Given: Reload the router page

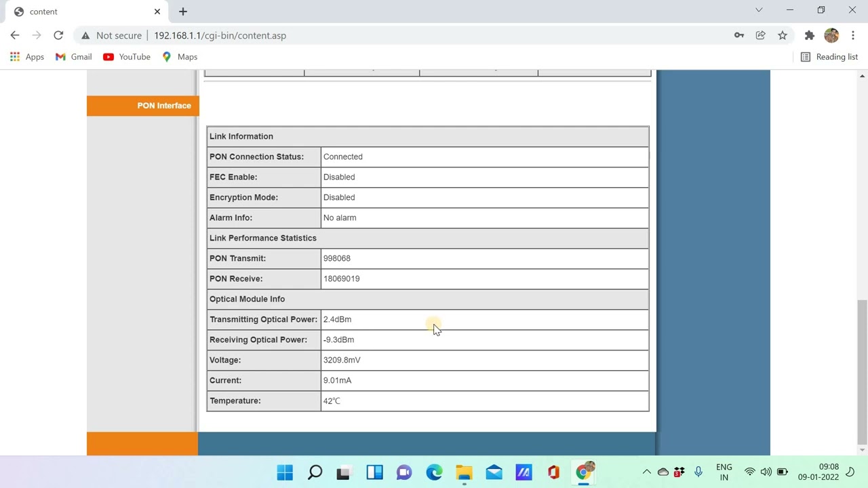Looking at the screenshot, I should pyautogui.click(x=58, y=35).
